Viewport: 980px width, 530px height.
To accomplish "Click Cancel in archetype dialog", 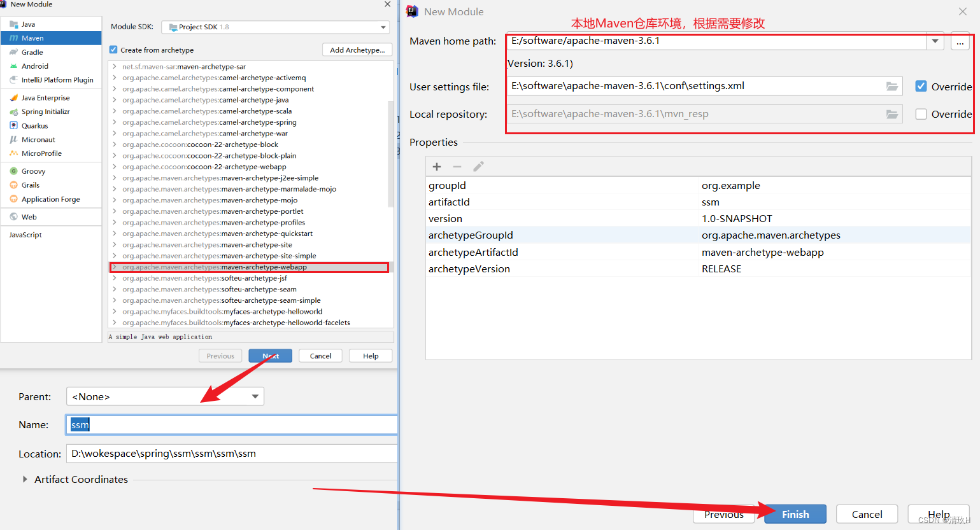I will pos(320,356).
